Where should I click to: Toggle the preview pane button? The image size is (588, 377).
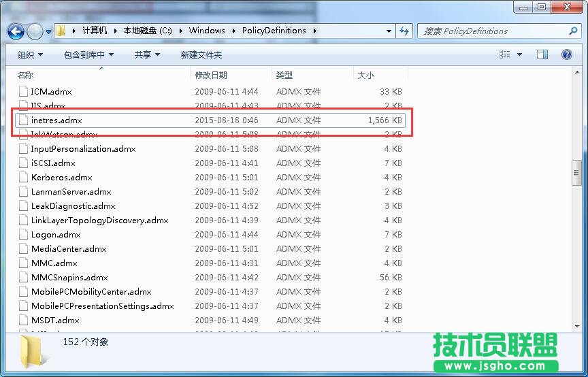542,54
